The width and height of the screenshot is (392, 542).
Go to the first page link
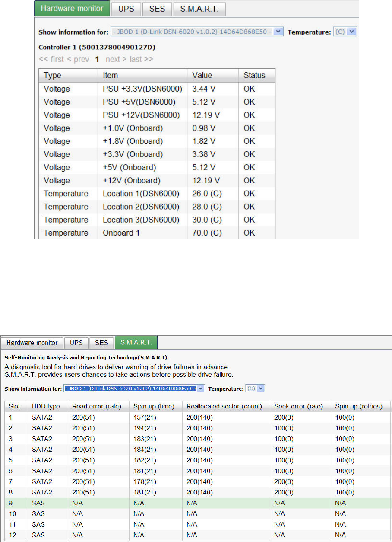click(x=51, y=59)
